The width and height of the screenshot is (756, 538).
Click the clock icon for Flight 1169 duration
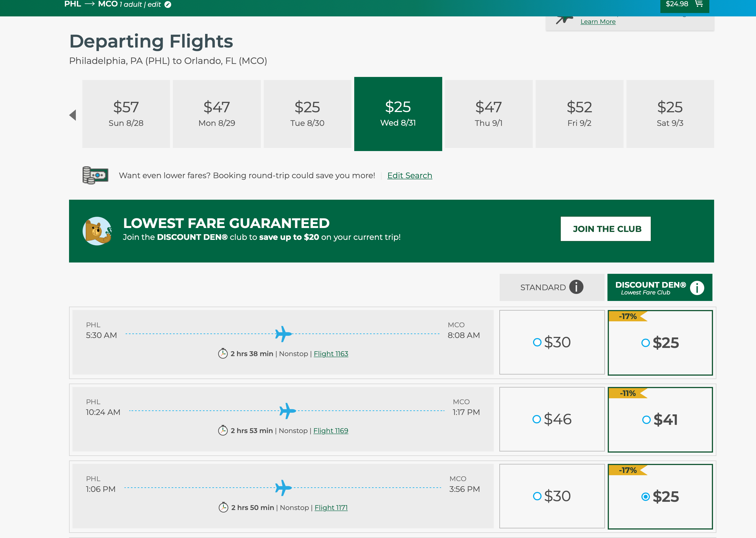pos(223,431)
